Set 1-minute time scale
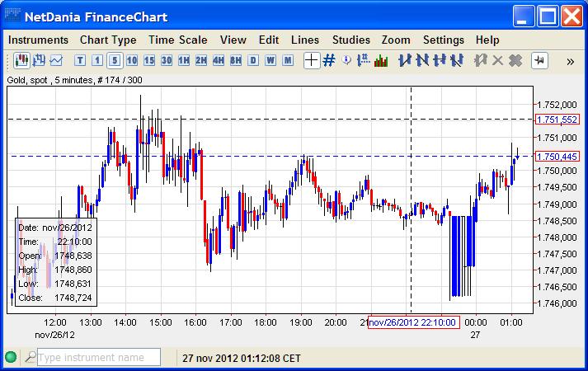Image resolution: width=588 pixels, height=371 pixels. 97,60
